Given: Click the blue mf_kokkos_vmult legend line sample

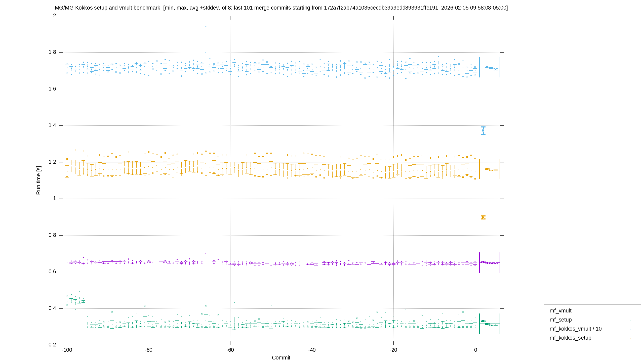Looking at the screenshot, I should click(630, 329).
